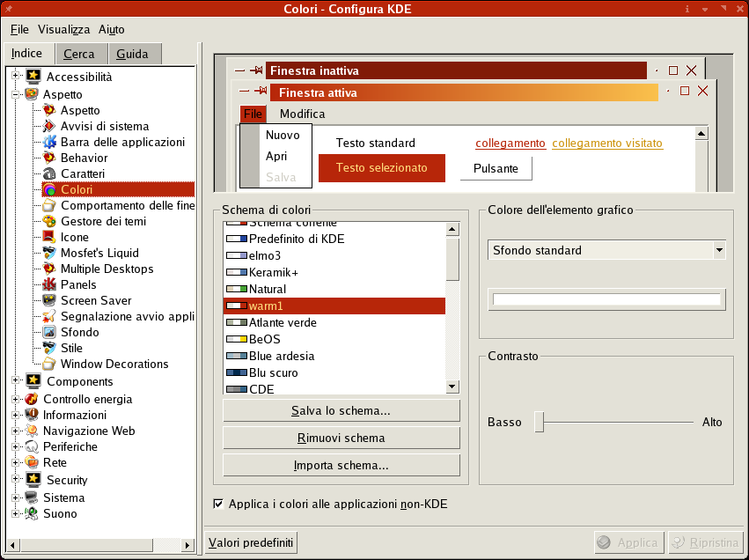Select the Indice tab
The image size is (749, 560).
(29, 54)
